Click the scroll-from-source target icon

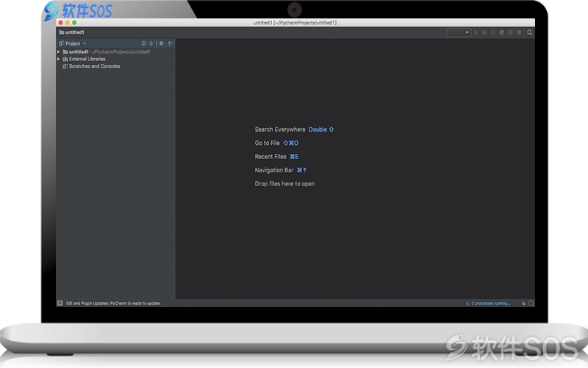pyautogui.click(x=143, y=43)
